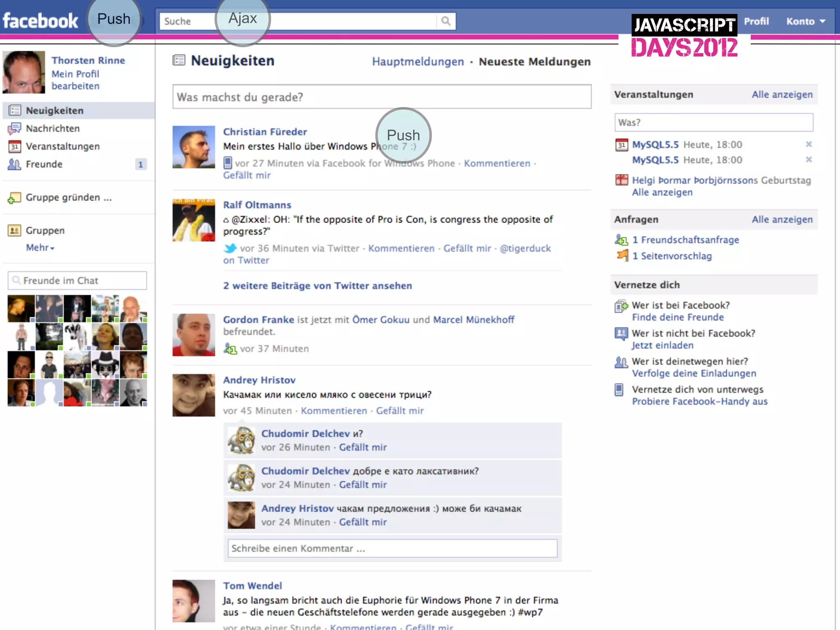Click the Freundschaftsanfrage icon
840x630 pixels.
[621, 240]
